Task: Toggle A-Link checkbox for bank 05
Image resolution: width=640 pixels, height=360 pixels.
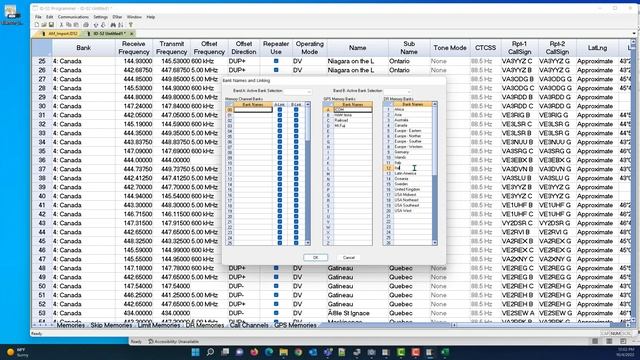Action: (280, 136)
